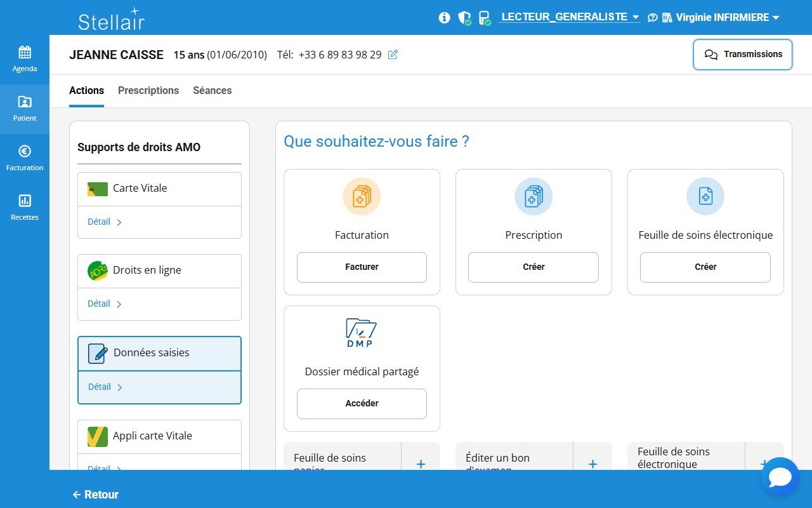Open the DMP Dossier médical partagé icon
The width and height of the screenshot is (812, 508).
click(x=361, y=333)
